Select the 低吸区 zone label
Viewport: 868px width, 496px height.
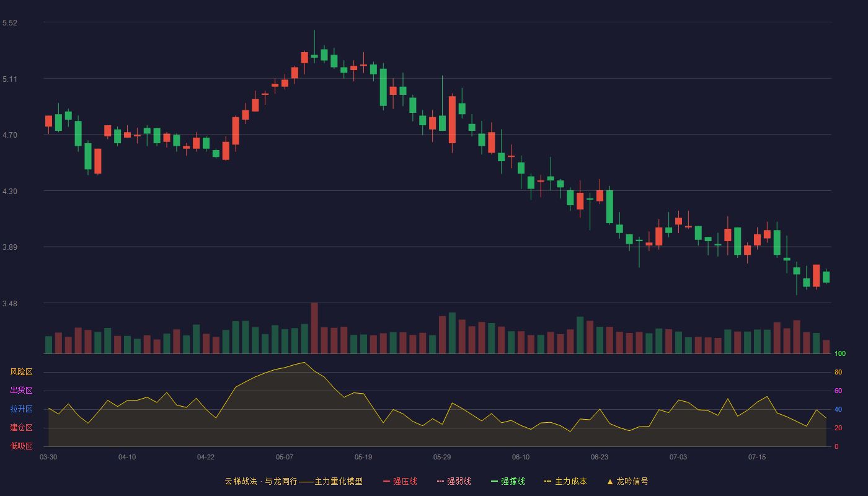22,446
